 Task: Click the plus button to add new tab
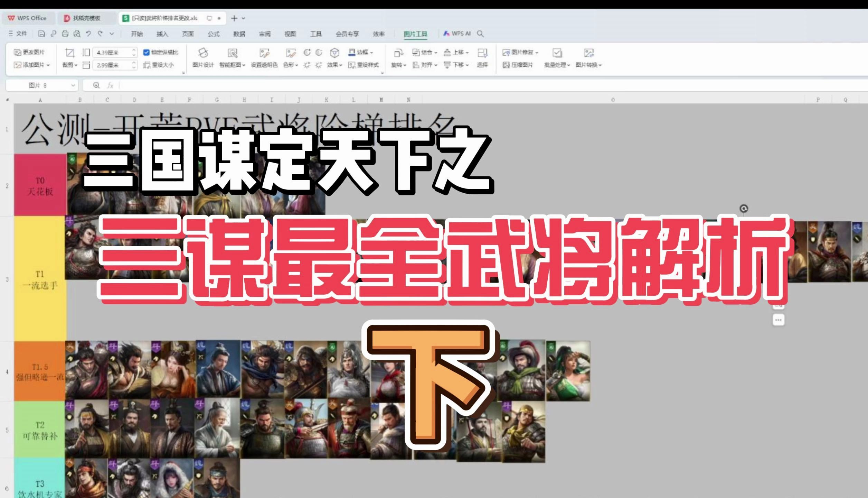234,18
